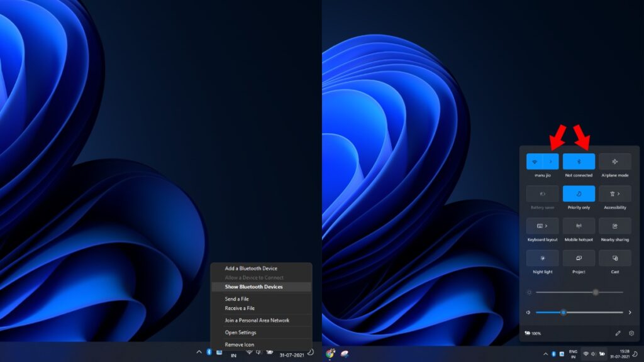This screenshot has height=362, width=644.
Task: Expand the manu jio Wi-Fi network list
Action: [x=551, y=160]
